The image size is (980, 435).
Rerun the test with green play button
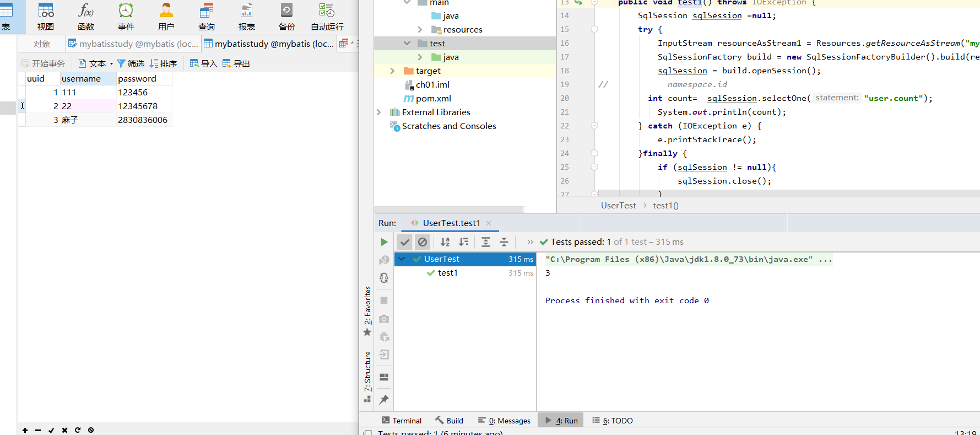tap(384, 242)
